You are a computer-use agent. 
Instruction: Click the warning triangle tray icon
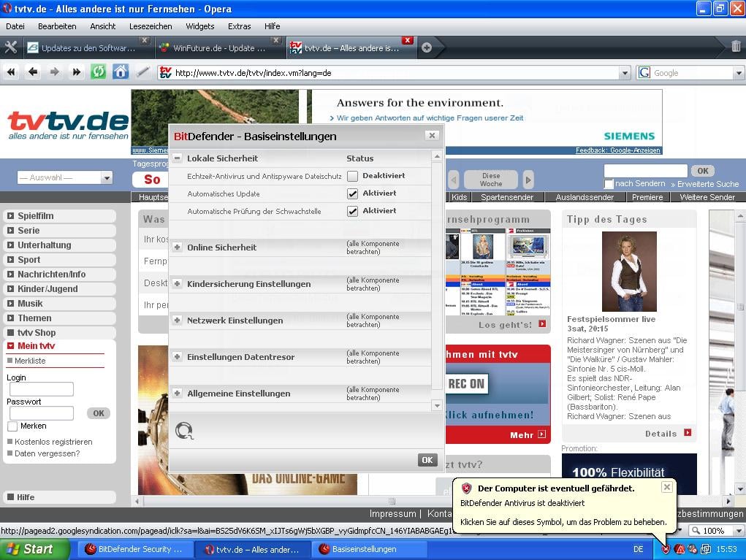point(680,549)
